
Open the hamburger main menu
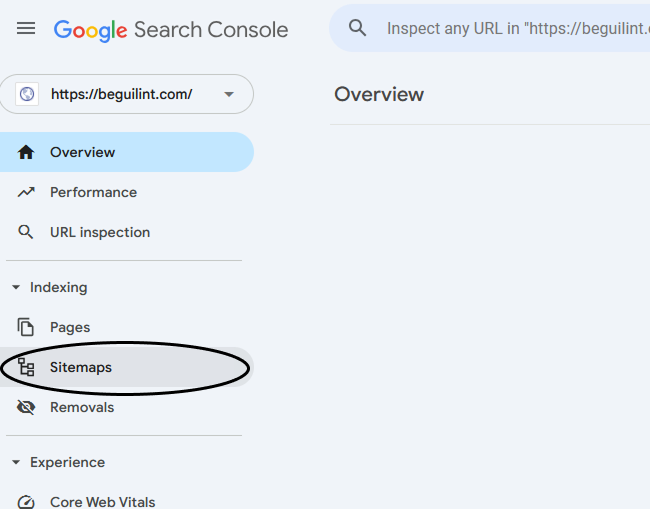point(26,29)
